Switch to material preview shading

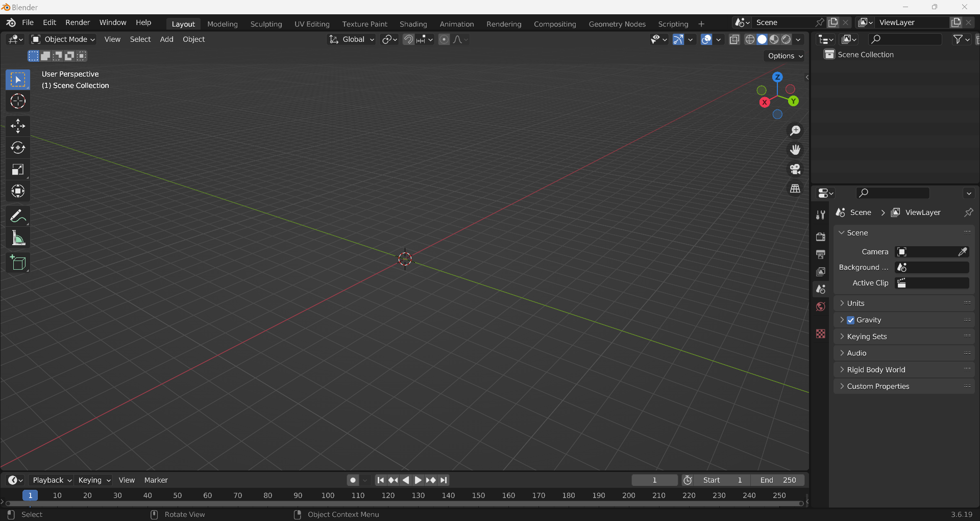pos(774,39)
